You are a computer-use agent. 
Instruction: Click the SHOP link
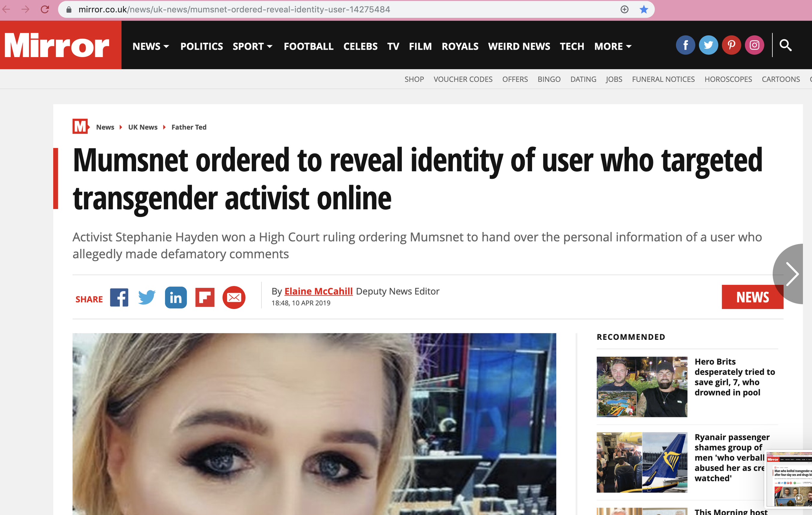tap(414, 79)
